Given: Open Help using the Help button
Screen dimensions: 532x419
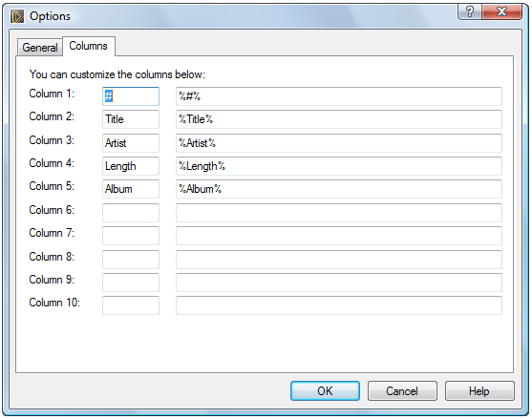Looking at the screenshot, I should [479, 391].
